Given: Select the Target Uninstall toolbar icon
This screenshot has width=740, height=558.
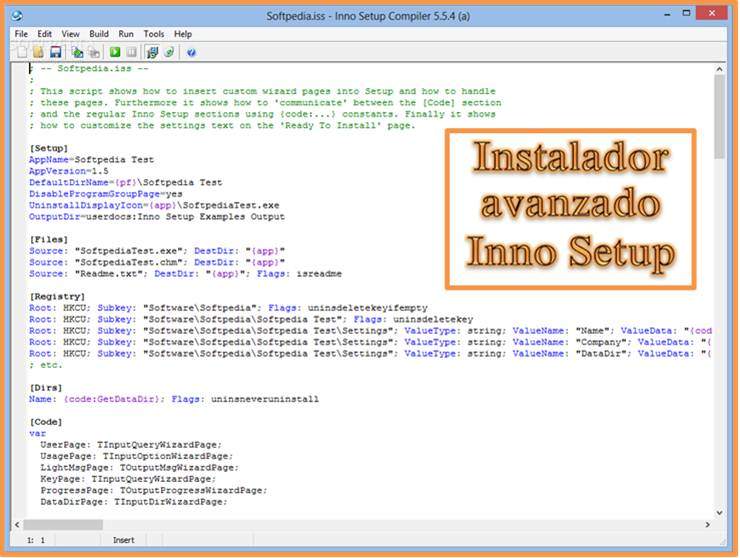Looking at the screenshot, I should click(x=169, y=52).
